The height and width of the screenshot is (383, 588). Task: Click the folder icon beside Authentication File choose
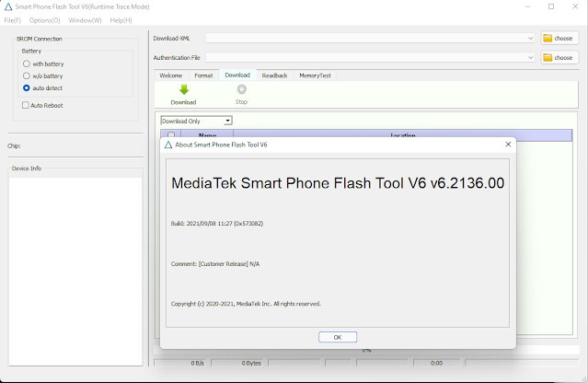(548, 57)
